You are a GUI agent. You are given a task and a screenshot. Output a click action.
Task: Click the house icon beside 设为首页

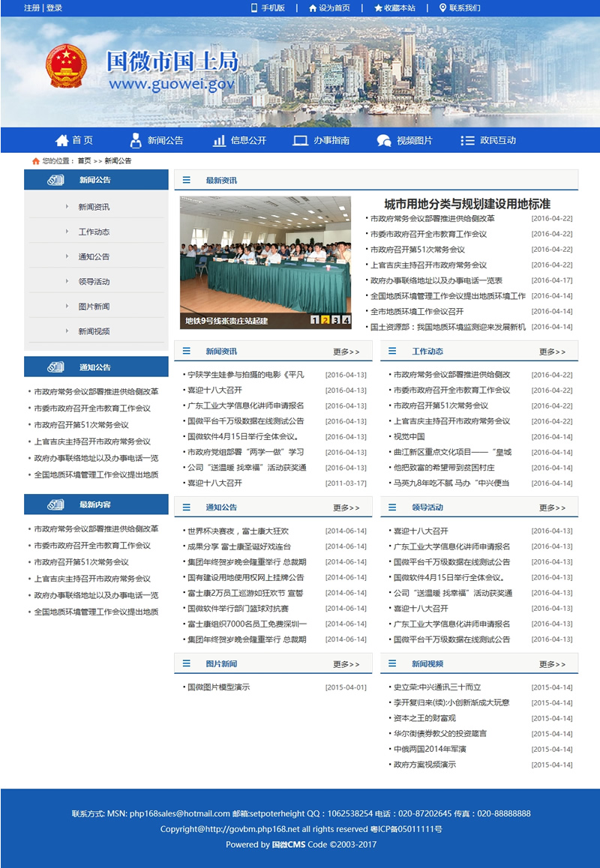[x=313, y=7]
